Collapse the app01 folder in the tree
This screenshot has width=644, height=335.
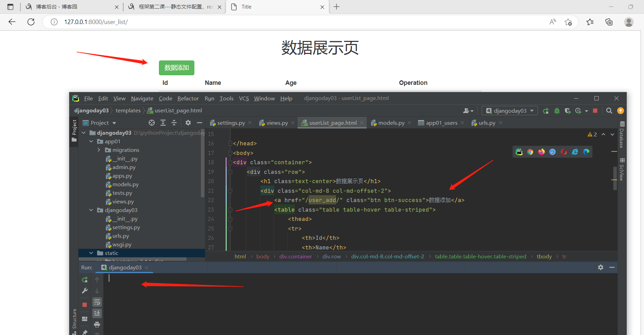91,142
